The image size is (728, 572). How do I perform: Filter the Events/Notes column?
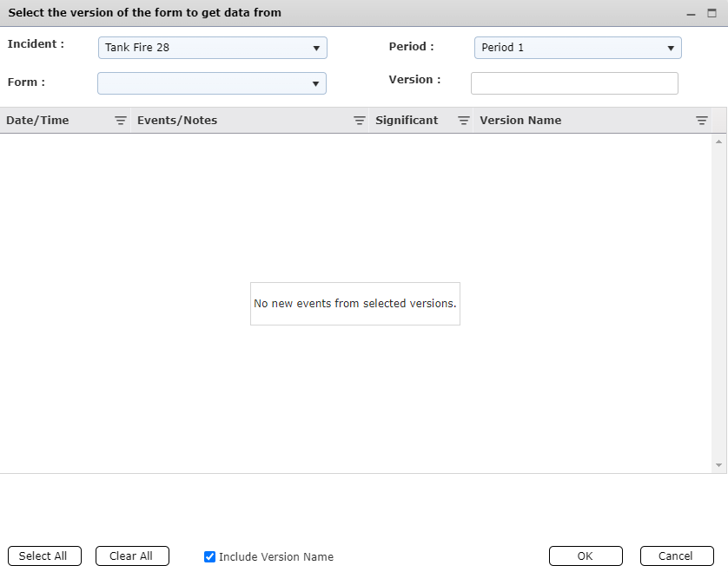[x=359, y=120]
